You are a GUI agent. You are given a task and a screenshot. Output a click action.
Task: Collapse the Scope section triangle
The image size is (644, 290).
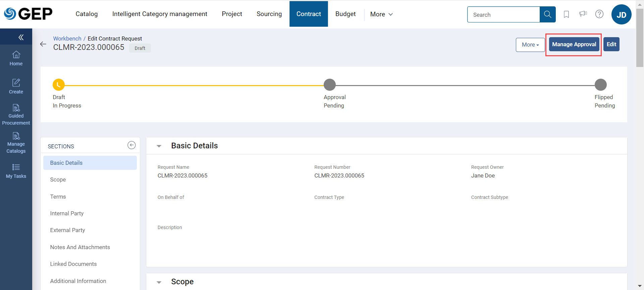[159, 282]
